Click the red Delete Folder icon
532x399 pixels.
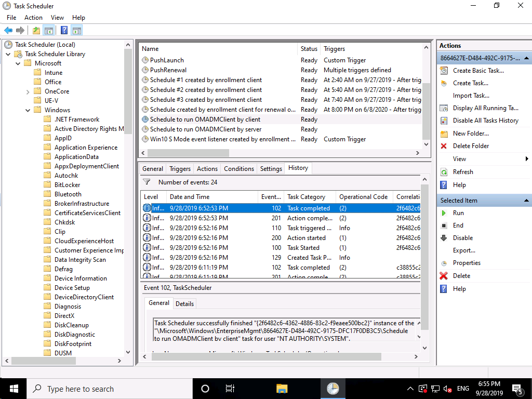click(x=444, y=146)
